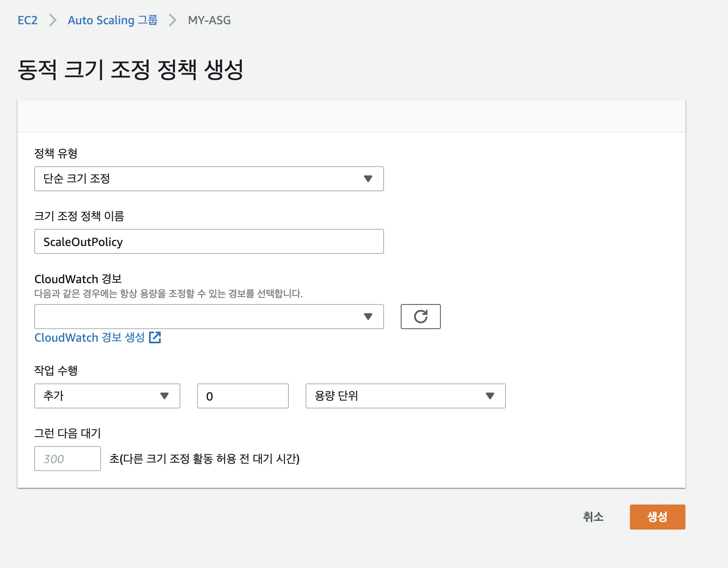Click the 동적 크기 조정 정책 생성 heading
728x568 pixels.
[x=130, y=69]
